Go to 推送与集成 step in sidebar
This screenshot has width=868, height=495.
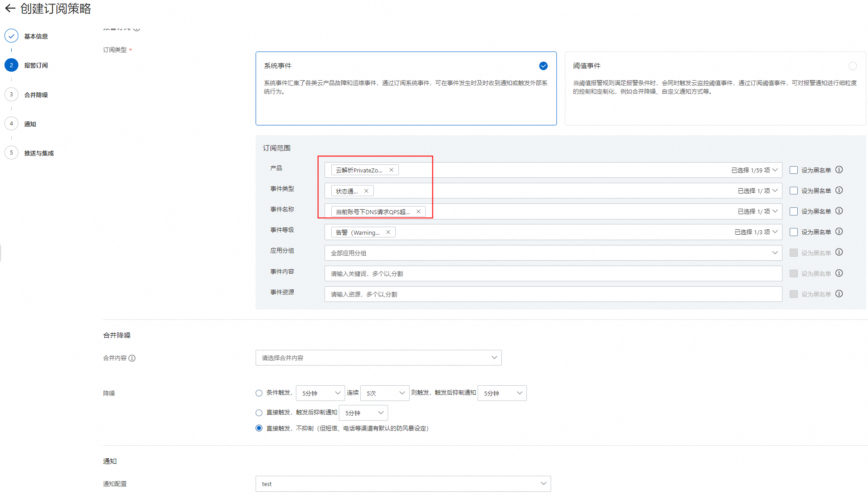pos(38,153)
